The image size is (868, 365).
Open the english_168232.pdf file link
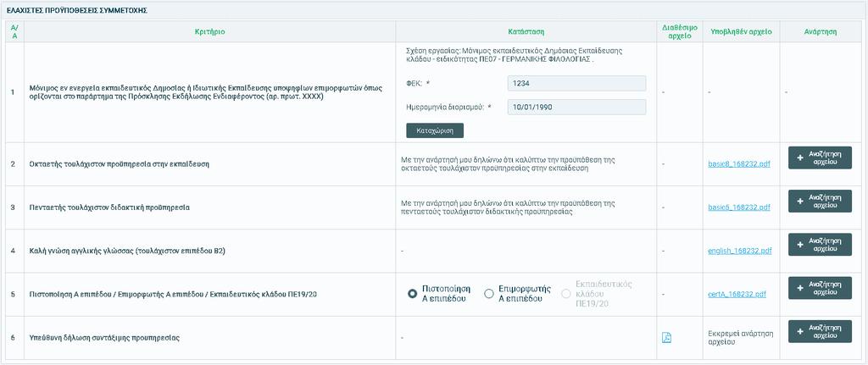coord(739,251)
